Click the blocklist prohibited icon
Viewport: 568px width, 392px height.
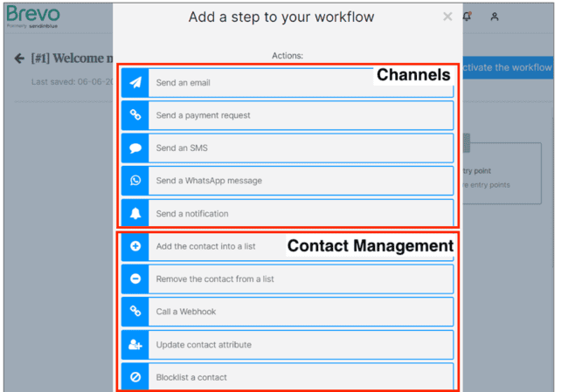click(135, 377)
